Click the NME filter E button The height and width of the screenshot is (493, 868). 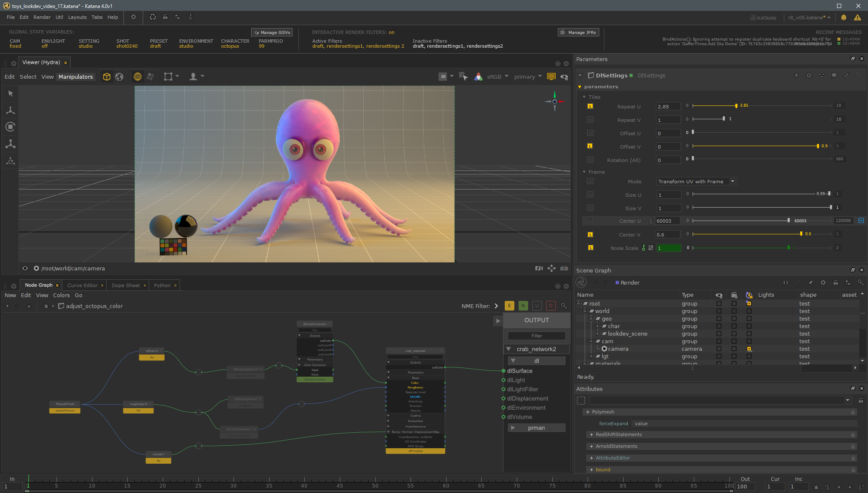tap(509, 306)
